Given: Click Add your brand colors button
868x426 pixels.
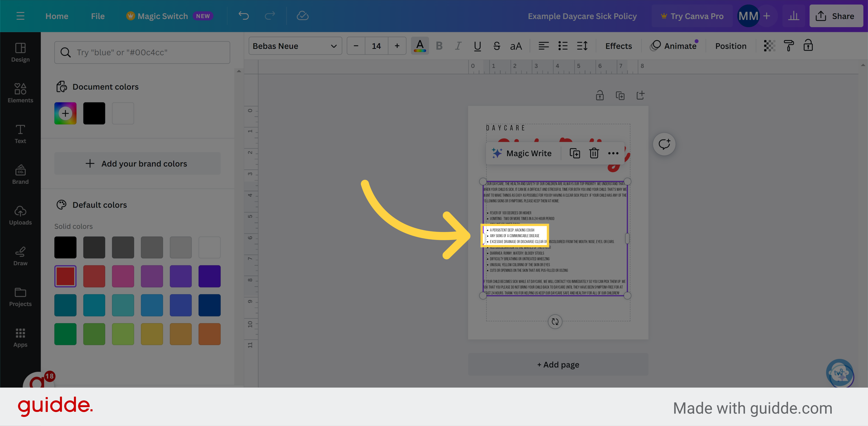Looking at the screenshot, I should (x=137, y=164).
